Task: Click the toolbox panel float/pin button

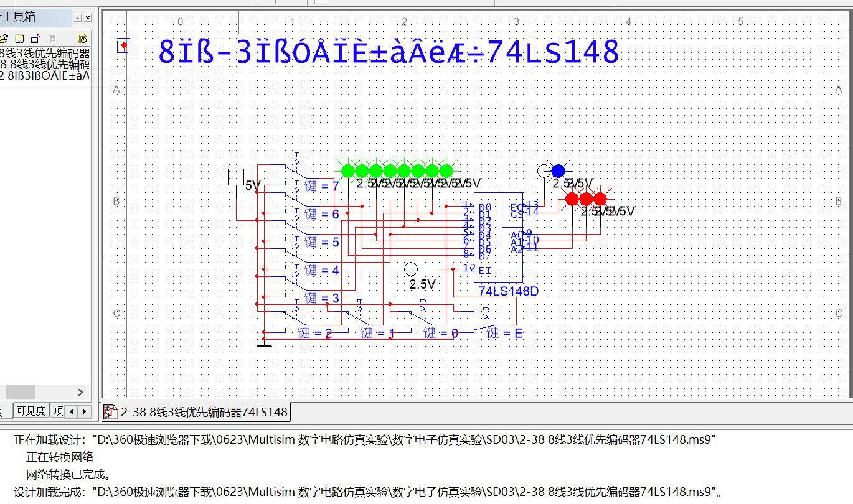Action: [x=77, y=18]
